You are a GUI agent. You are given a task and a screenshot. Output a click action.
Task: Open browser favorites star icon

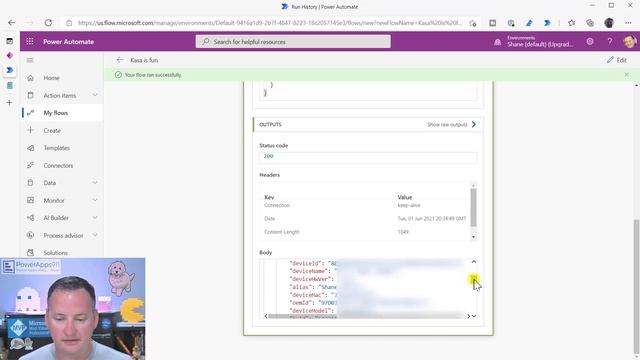click(x=571, y=23)
